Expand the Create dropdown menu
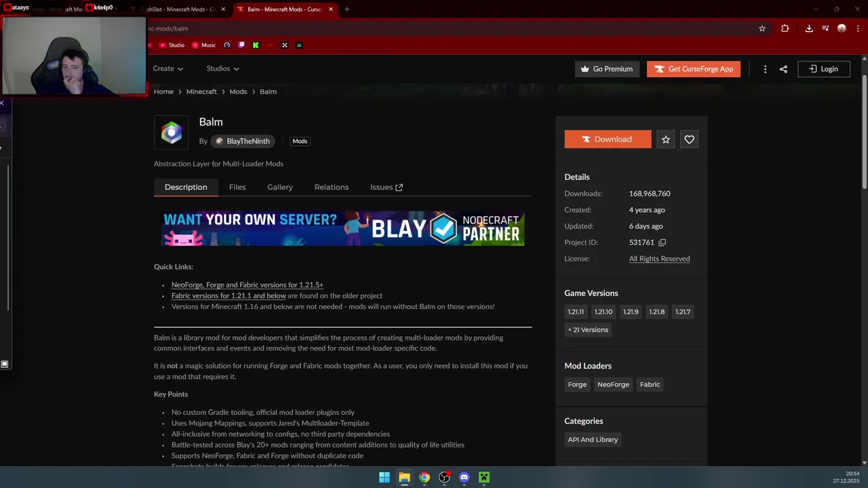The image size is (868, 488). [168, 68]
